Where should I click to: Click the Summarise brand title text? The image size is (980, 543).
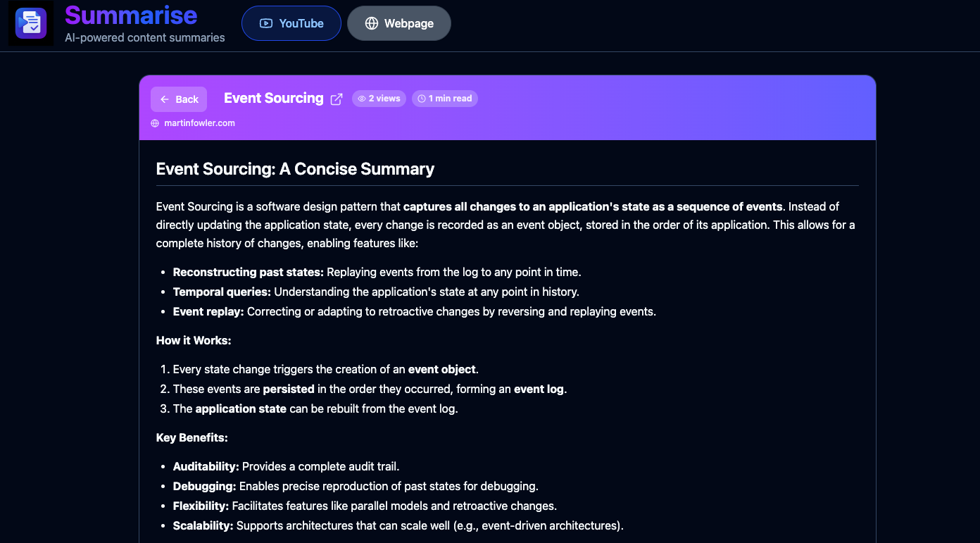(131, 15)
